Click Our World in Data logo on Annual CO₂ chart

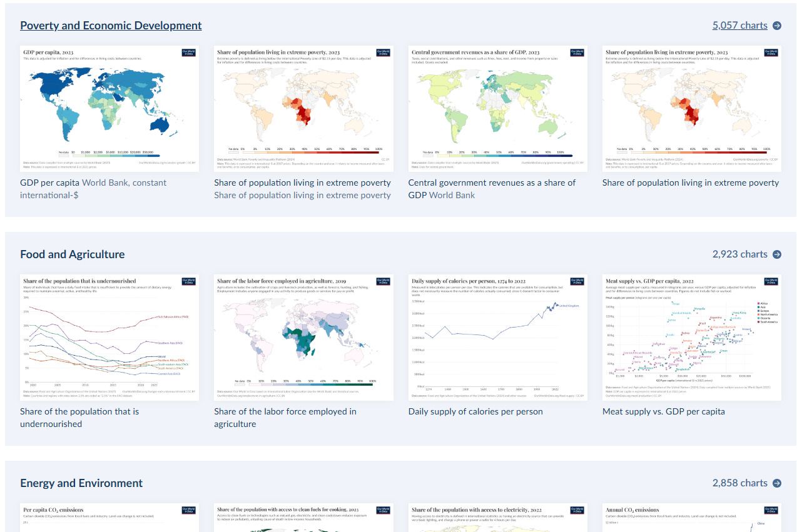(x=771, y=510)
